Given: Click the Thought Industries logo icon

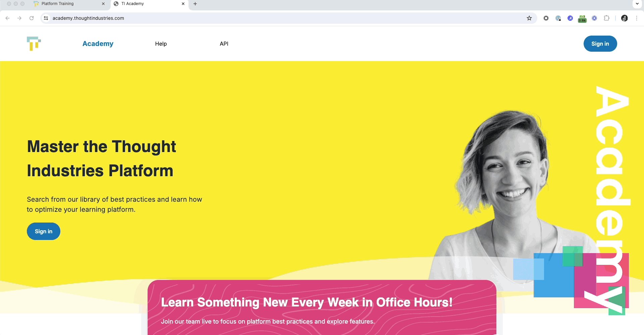Looking at the screenshot, I should 34,44.
